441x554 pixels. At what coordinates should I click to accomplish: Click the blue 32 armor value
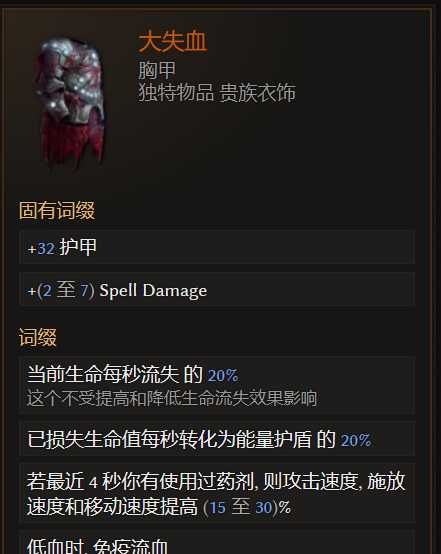click(x=46, y=248)
